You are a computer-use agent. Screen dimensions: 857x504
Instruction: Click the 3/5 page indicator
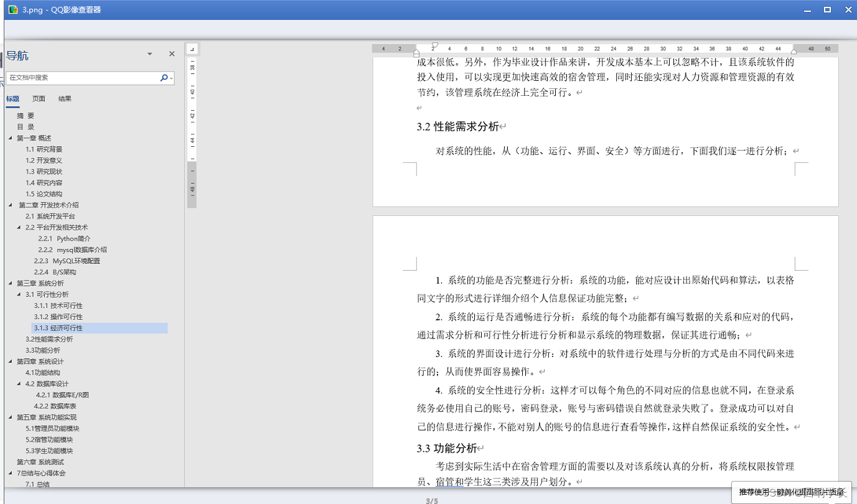(432, 501)
